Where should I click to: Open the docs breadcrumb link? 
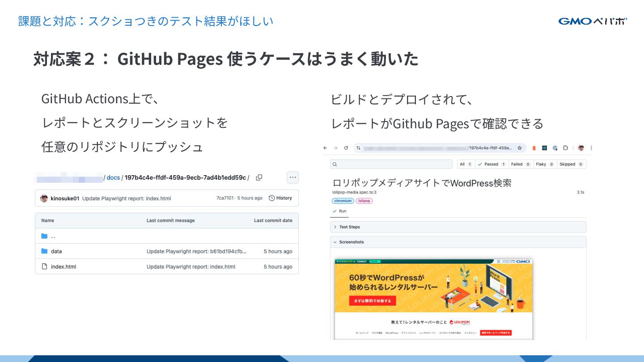pos(113,177)
